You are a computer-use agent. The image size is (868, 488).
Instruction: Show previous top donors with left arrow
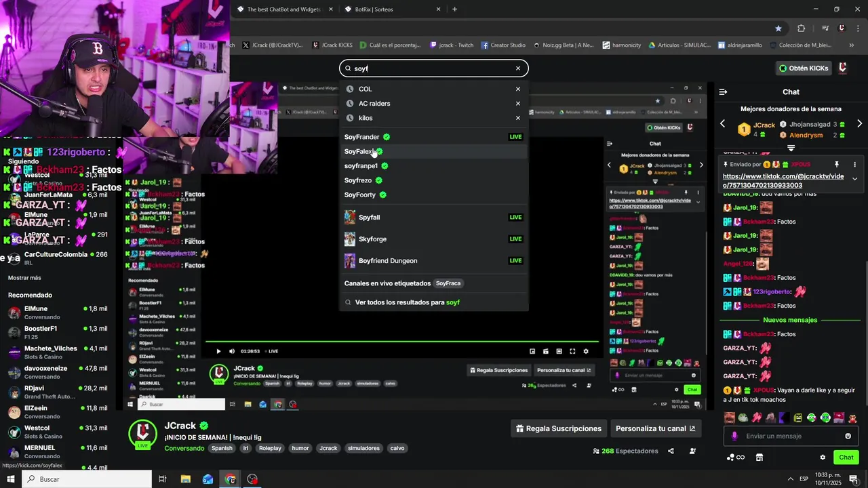(x=722, y=123)
